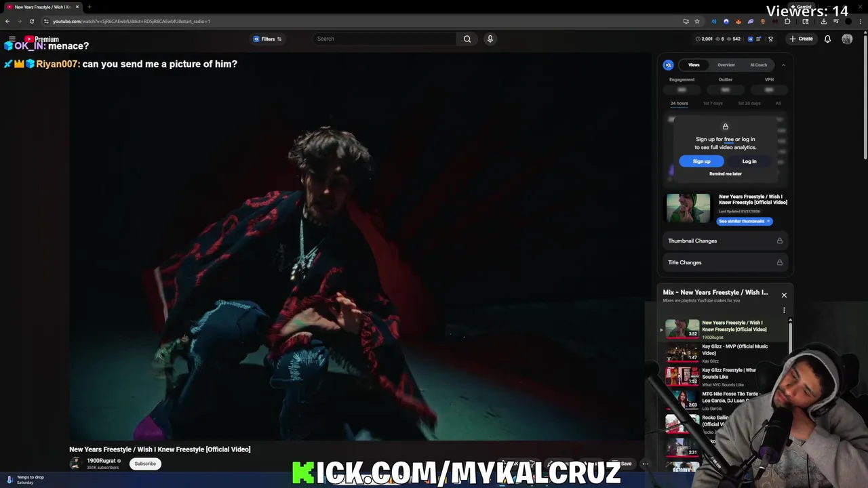The width and height of the screenshot is (868, 488).
Task: Click the 1900Rugrat channel avatar
Action: [x=75, y=463]
